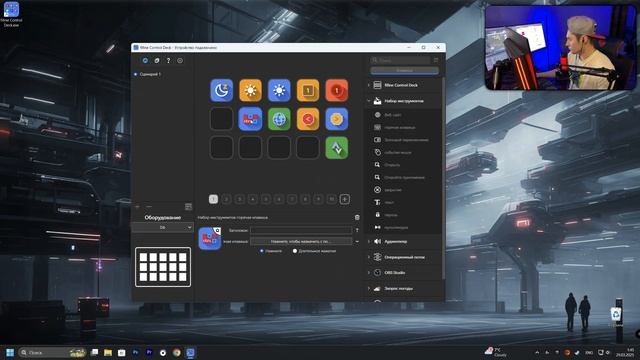Click the plus add scenario button

coord(138,207)
